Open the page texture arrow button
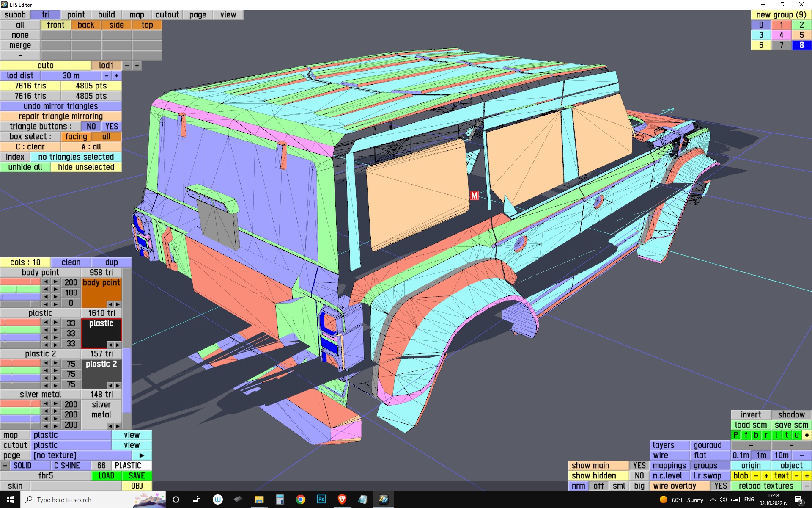812x508 pixels. pos(142,456)
